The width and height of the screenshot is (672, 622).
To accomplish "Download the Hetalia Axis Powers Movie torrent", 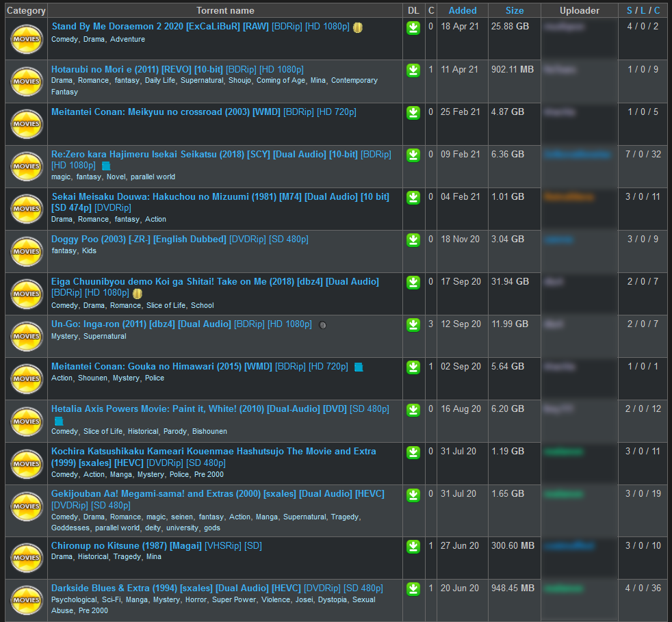I will (x=413, y=411).
